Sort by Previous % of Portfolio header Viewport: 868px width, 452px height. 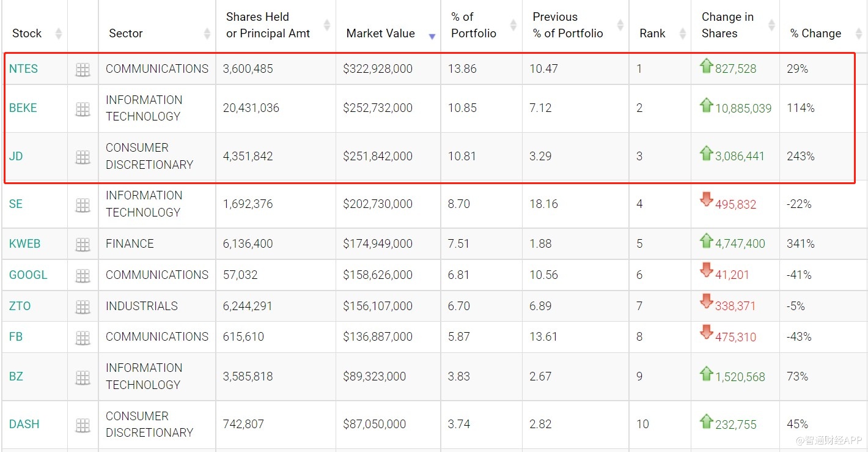pyautogui.click(x=567, y=25)
